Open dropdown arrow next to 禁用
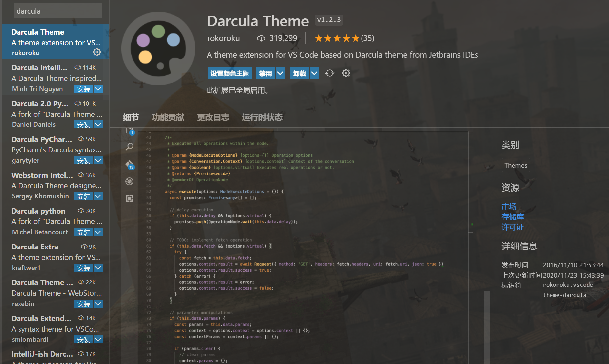Image resolution: width=609 pixels, height=364 pixels. (280, 73)
